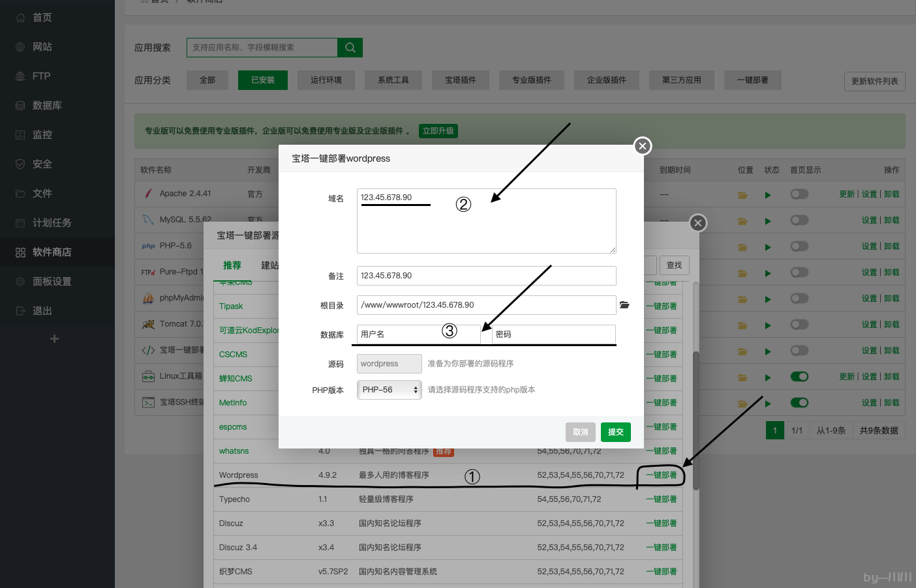Viewport: 916px width, 588px height.
Task: Click 一键部署 link for 织梦CMS
Action: click(662, 572)
